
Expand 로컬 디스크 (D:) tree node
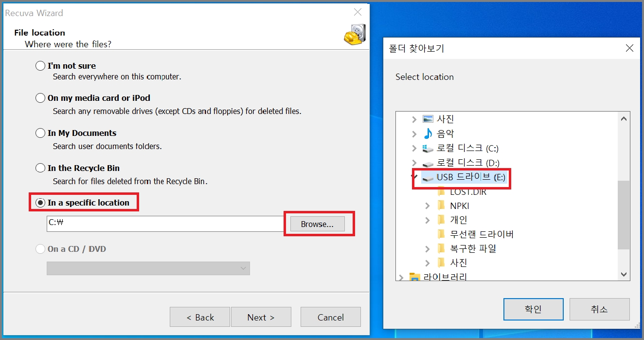pyautogui.click(x=414, y=163)
